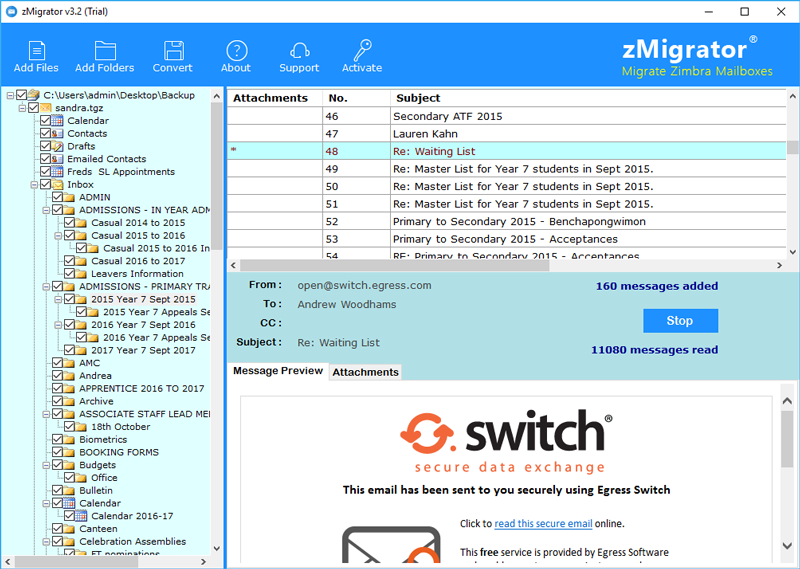Collapse the ADMISSIONS - IN YEAR node
The width and height of the screenshot is (800, 569).
(x=46, y=210)
